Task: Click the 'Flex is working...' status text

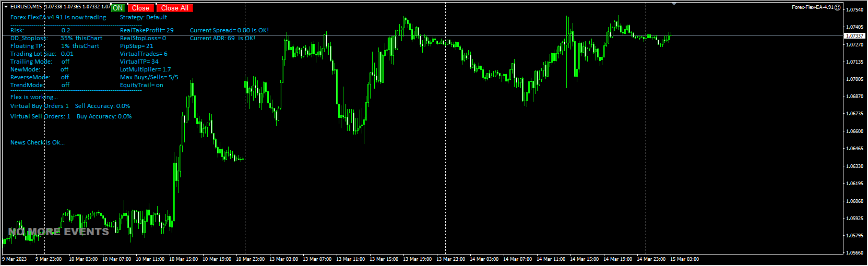Action: pos(34,97)
